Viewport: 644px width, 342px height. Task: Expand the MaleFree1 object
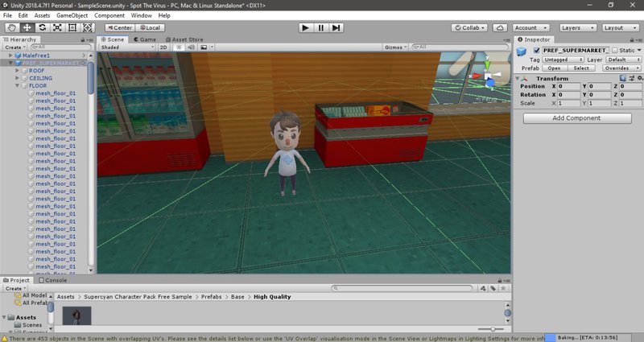(x=10, y=55)
